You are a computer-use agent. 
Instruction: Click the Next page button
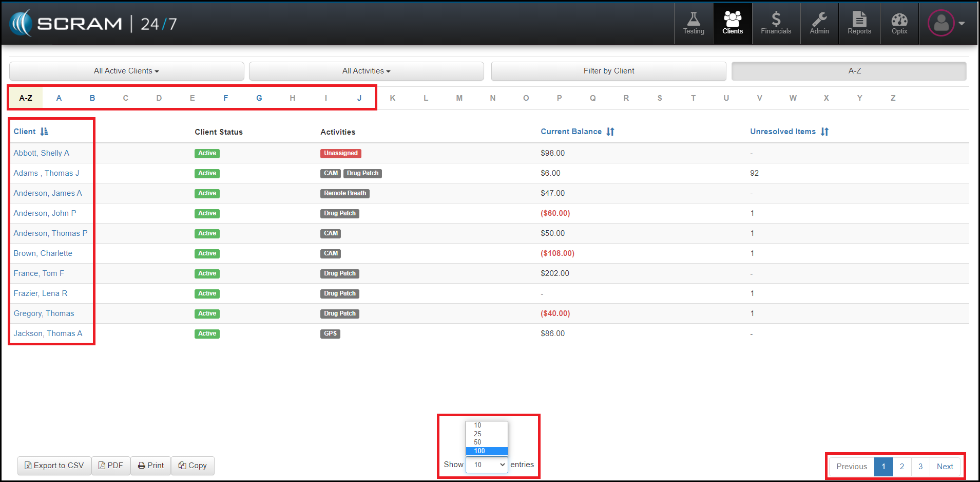pos(945,467)
